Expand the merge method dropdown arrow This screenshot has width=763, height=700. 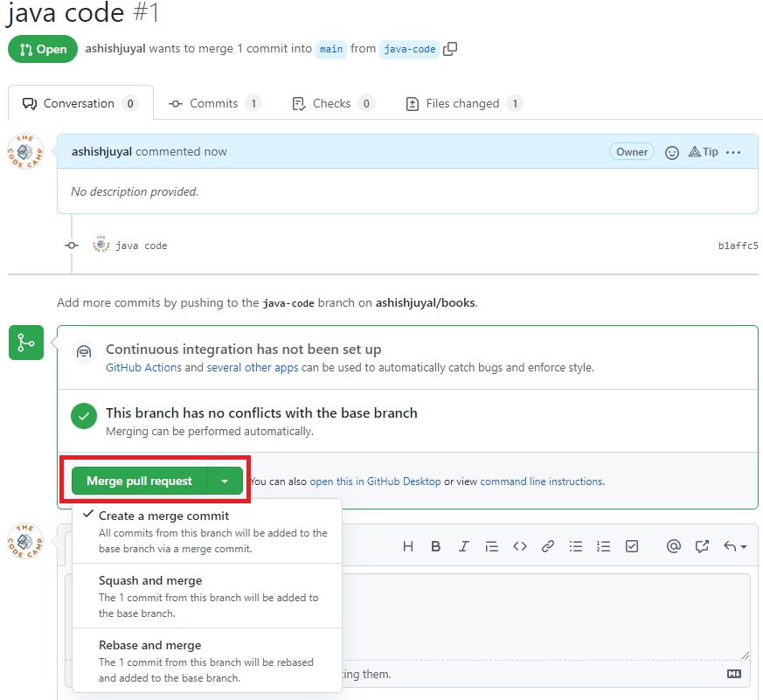tap(225, 481)
